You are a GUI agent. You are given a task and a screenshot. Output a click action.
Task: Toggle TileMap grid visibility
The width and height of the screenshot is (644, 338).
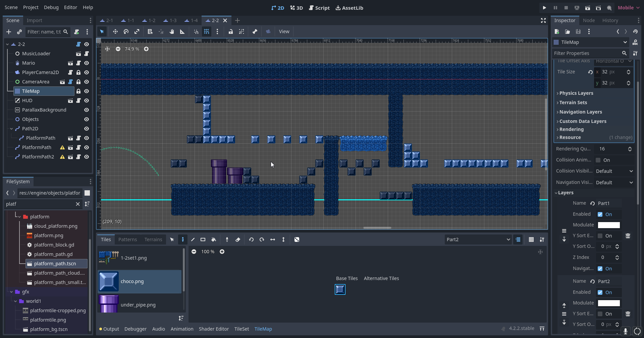[531, 240]
